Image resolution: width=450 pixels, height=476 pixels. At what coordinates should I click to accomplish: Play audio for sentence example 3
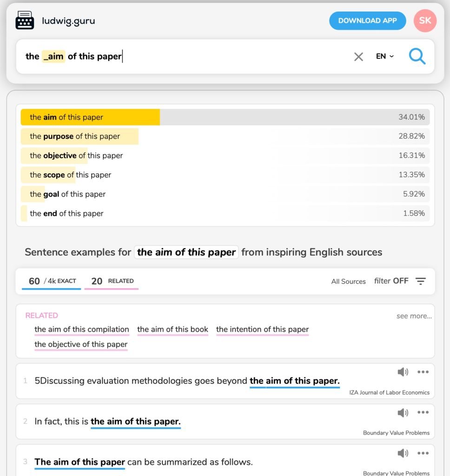coord(403,453)
